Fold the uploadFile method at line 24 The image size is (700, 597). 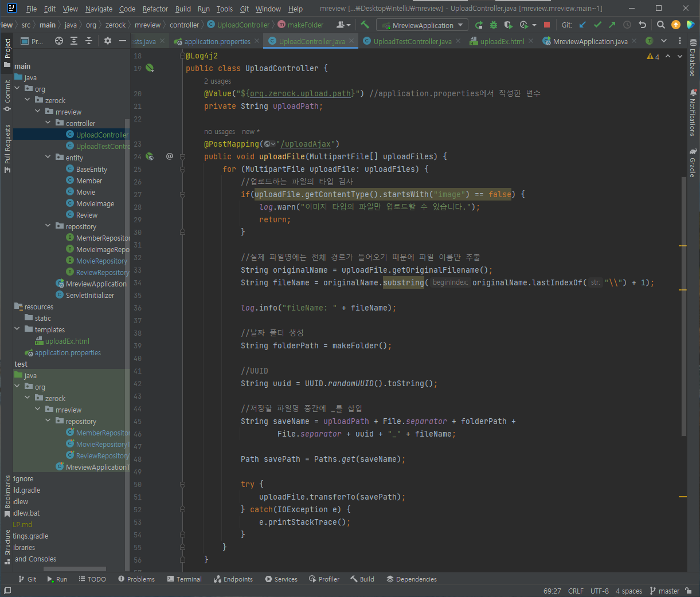[182, 156]
